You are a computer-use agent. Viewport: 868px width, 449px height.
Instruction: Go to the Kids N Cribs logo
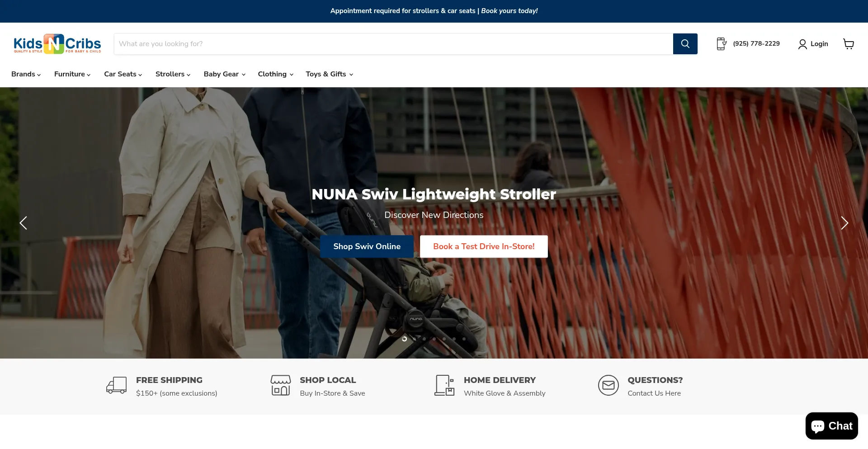57,44
